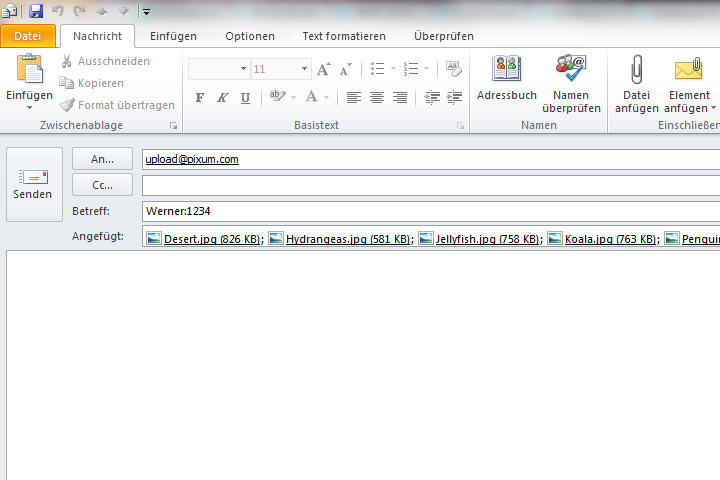Open Basistext dialog launcher
This screenshot has height=480, width=720.
pos(460,125)
